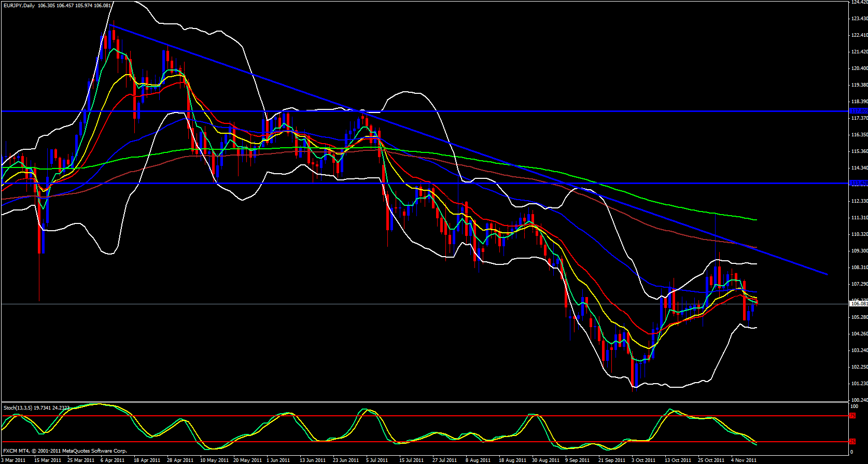Screen dimensions: 868x464
Task: Click the 3 Mar 2011 date label
Action: tap(13, 460)
